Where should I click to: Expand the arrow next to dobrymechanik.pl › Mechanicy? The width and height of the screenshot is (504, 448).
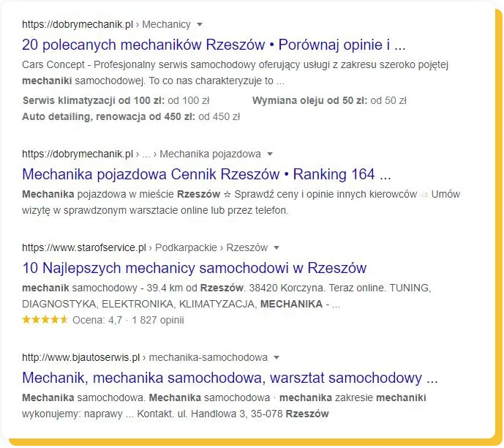[x=200, y=24]
